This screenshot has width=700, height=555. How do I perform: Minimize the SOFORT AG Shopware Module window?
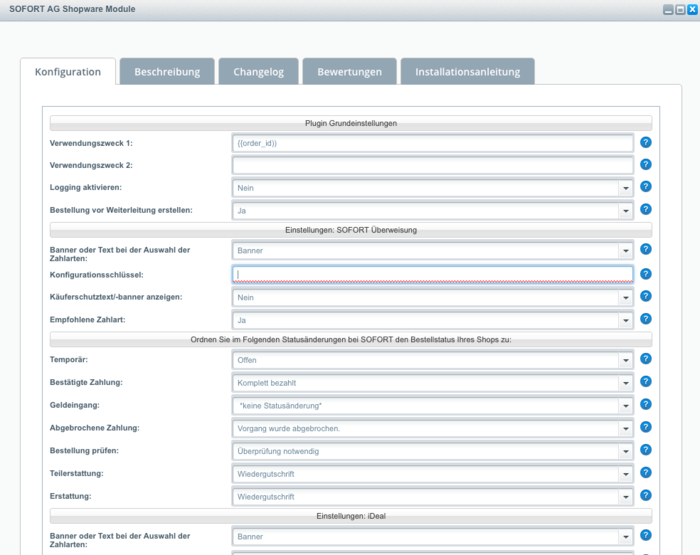click(x=668, y=9)
